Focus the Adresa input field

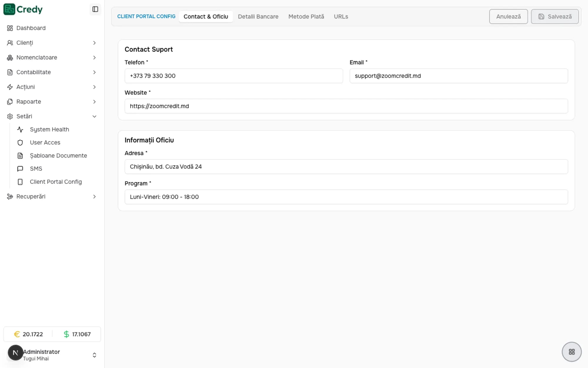[346, 167]
